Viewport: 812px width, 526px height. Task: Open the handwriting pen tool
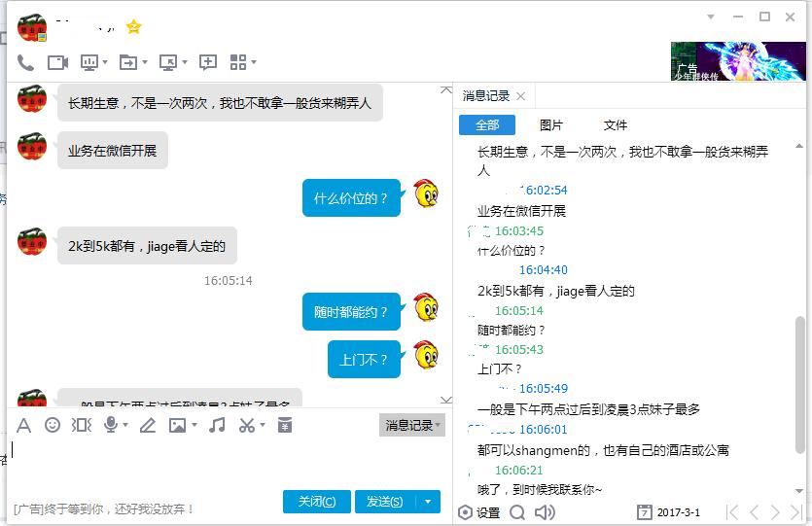click(148, 426)
